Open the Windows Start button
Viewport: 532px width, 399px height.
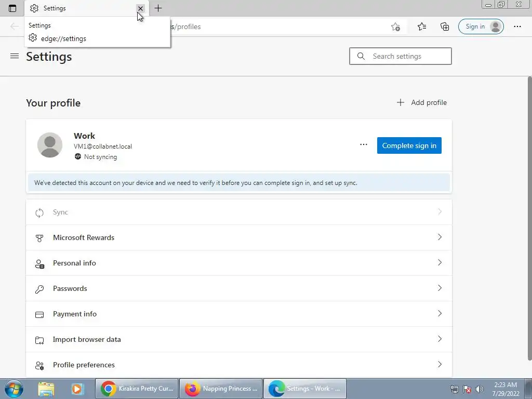coord(14,389)
